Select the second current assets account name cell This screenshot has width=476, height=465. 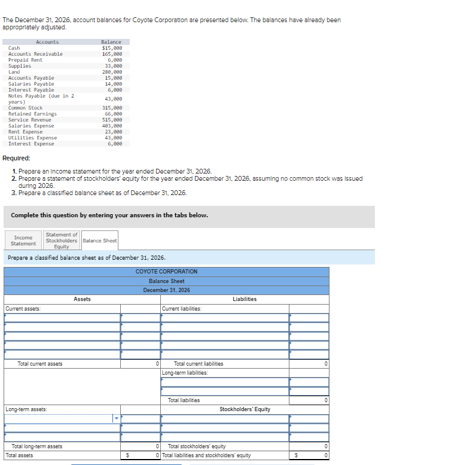pos(62,327)
